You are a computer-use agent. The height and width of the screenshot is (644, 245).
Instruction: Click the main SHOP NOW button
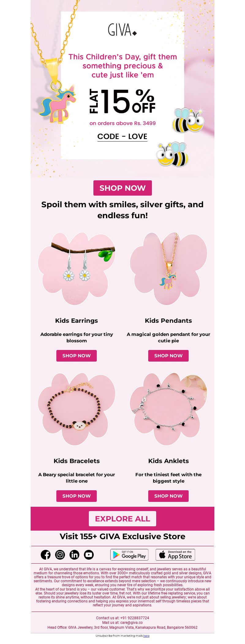click(123, 188)
